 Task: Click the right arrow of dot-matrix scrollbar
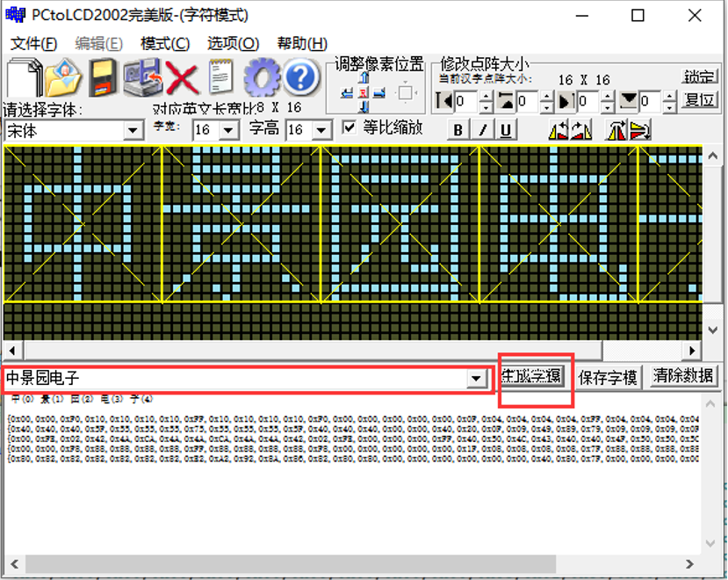click(692, 350)
